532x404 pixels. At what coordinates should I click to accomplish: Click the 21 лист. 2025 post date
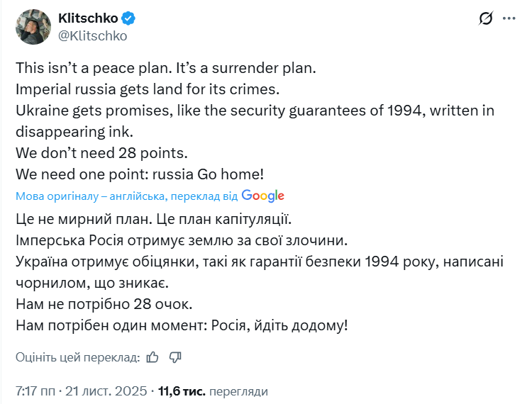[106, 391]
